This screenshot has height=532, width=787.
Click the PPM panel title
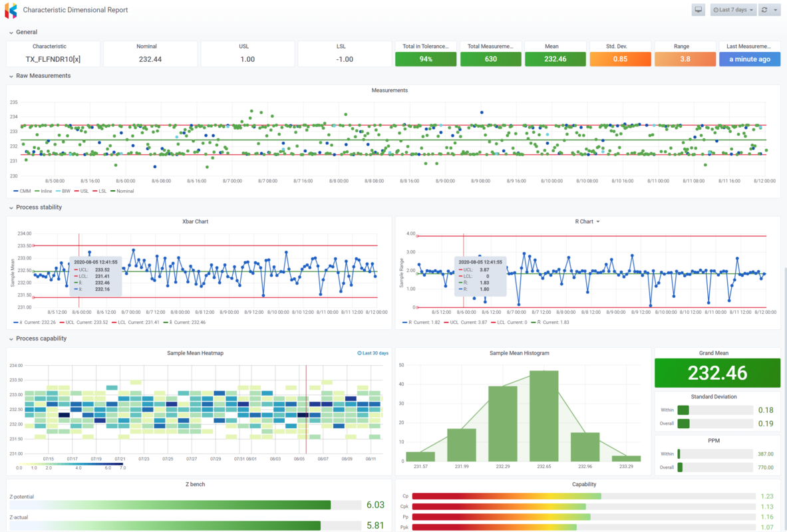[x=714, y=441]
